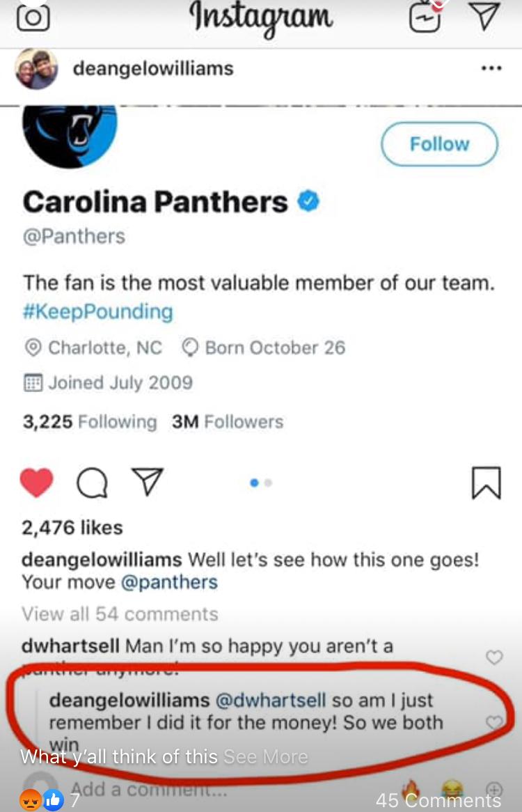The width and height of the screenshot is (522, 812).
Task: Open the IGTV icon
Action: point(426,17)
